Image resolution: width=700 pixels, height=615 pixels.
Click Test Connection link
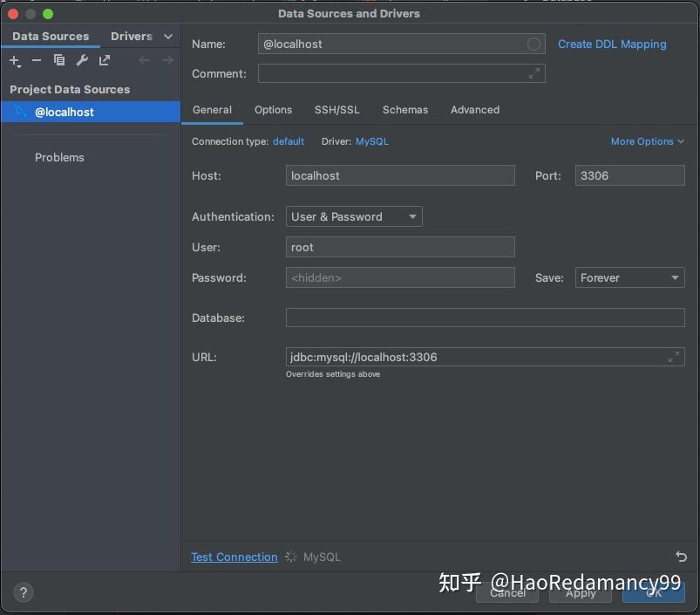[x=234, y=557]
